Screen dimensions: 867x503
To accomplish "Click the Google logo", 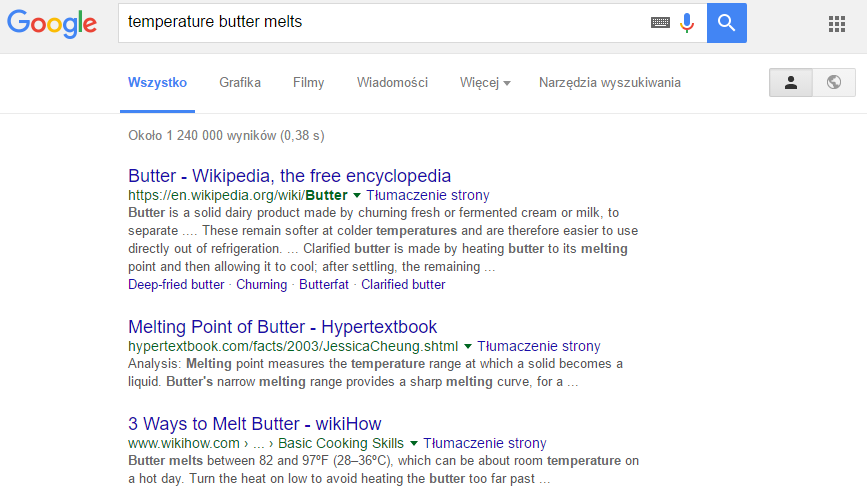I will (51, 23).
